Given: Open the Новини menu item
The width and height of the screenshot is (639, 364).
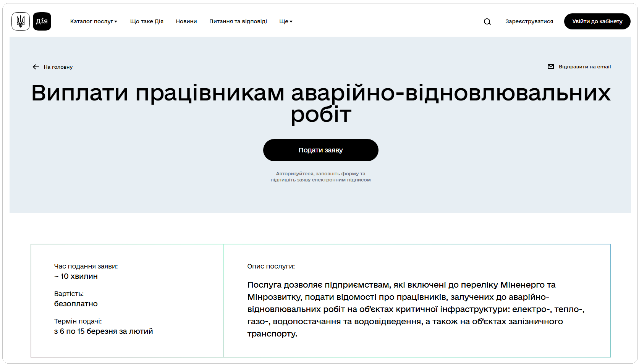Looking at the screenshot, I should coord(186,21).
